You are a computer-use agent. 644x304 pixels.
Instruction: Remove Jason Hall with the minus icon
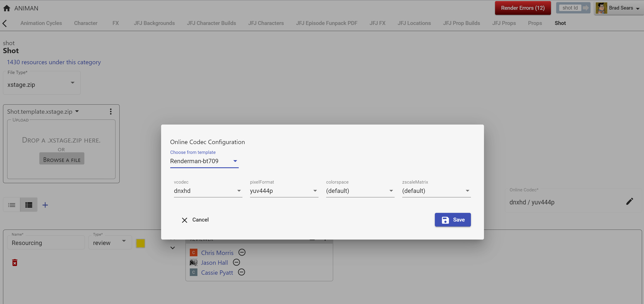click(x=236, y=262)
